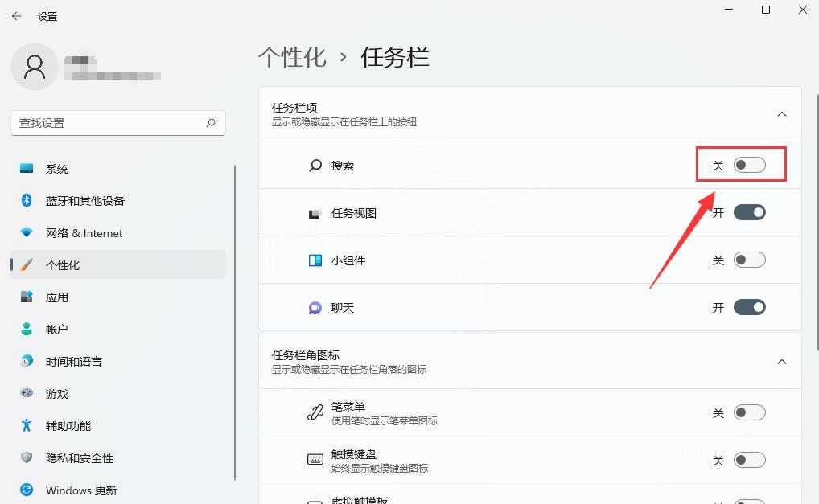Image resolution: width=819 pixels, height=504 pixels.
Task: Turn off the 聊天 toggle
Action: click(x=749, y=307)
